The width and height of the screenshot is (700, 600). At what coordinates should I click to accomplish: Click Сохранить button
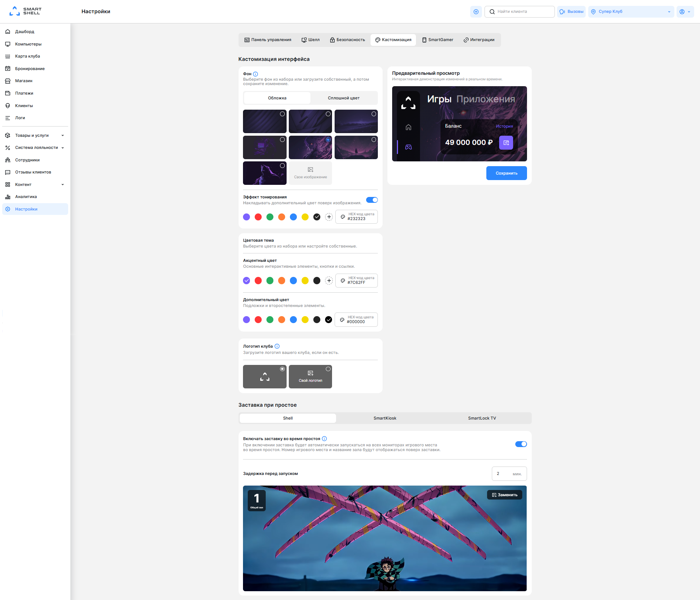pos(506,173)
